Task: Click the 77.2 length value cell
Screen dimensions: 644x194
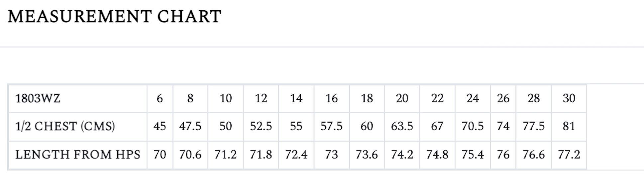Action: pyautogui.click(x=569, y=155)
